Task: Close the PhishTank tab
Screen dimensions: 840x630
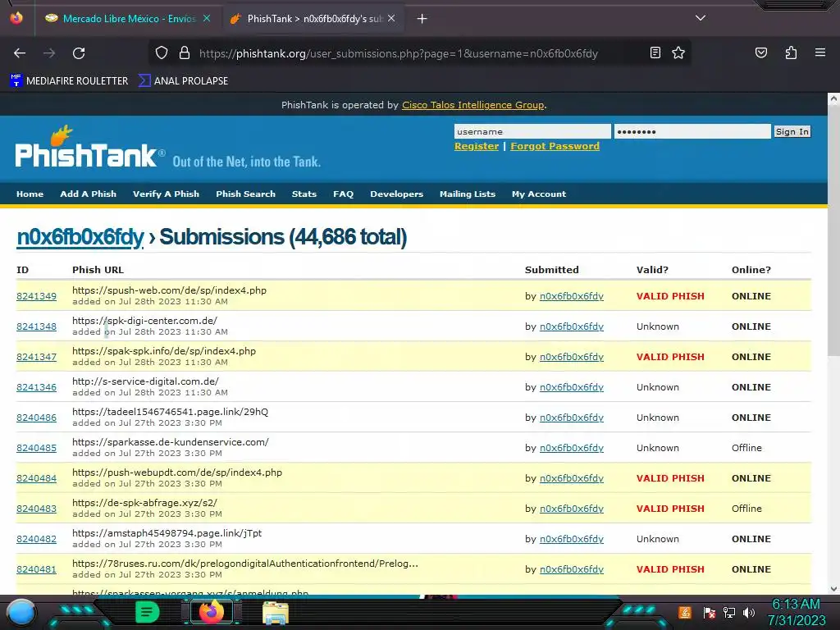Action: (391, 19)
